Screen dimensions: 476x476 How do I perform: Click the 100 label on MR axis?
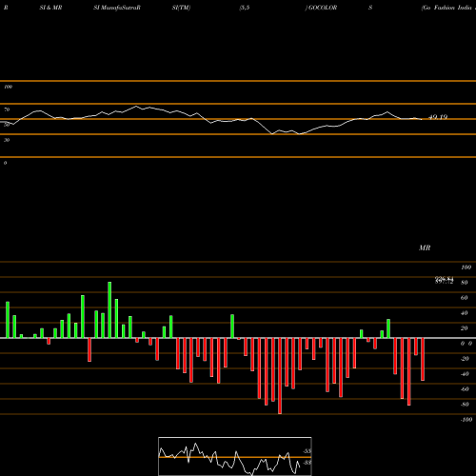466,268
